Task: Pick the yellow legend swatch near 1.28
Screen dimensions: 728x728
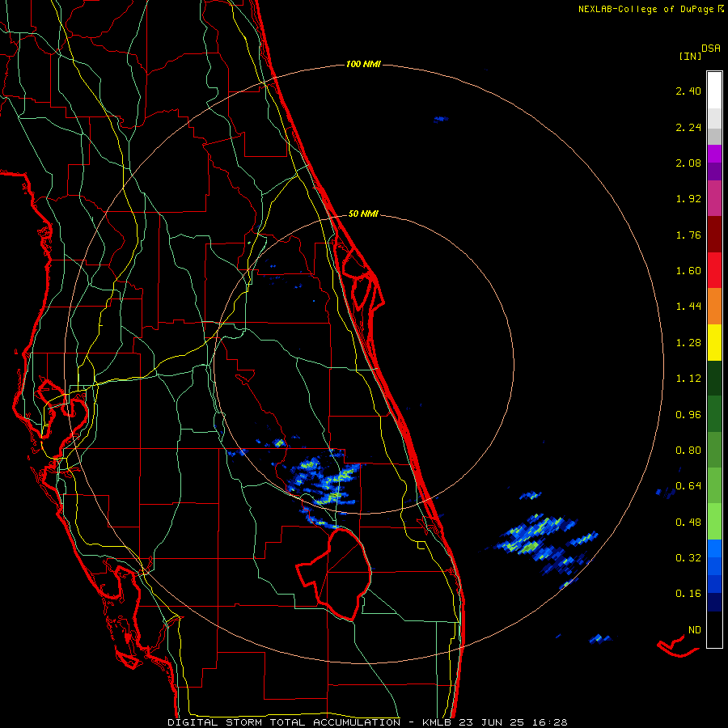Action: [x=714, y=343]
